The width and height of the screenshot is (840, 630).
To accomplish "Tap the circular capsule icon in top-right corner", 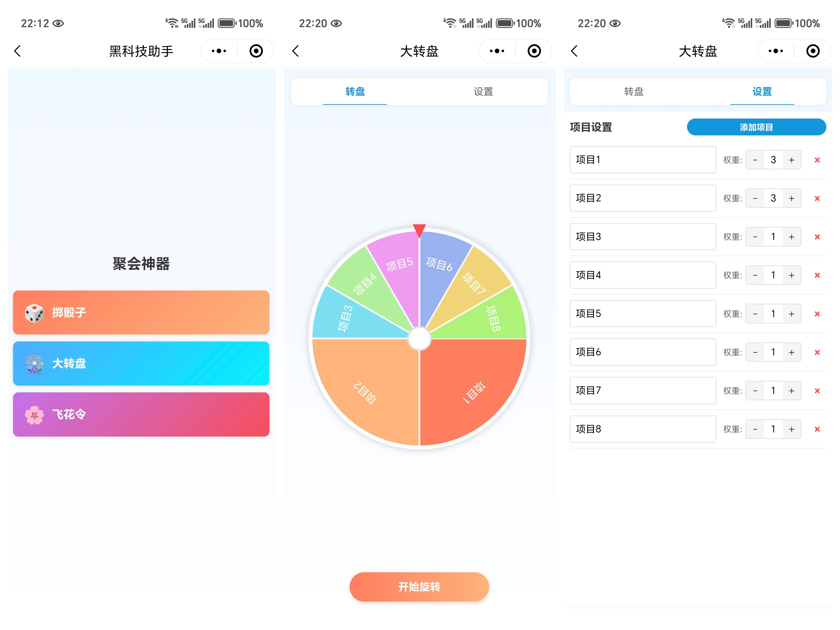I will pyautogui.click(x=813, y=50).
